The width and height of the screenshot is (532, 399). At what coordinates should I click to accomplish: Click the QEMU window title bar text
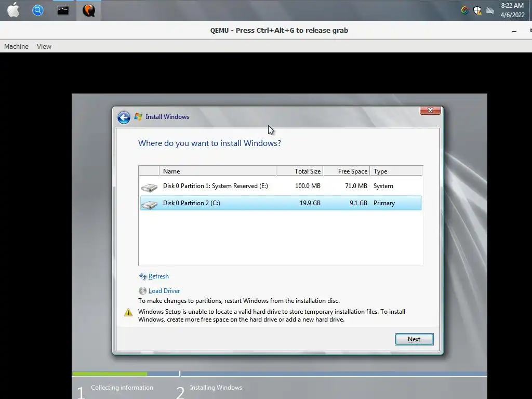tap(279, 30)
